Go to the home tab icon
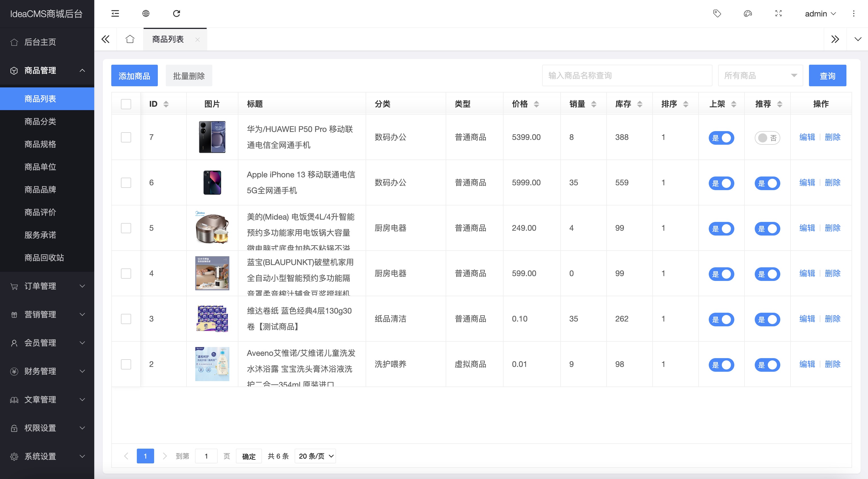Viewport: 868px width, 479px height. [130, 39]
